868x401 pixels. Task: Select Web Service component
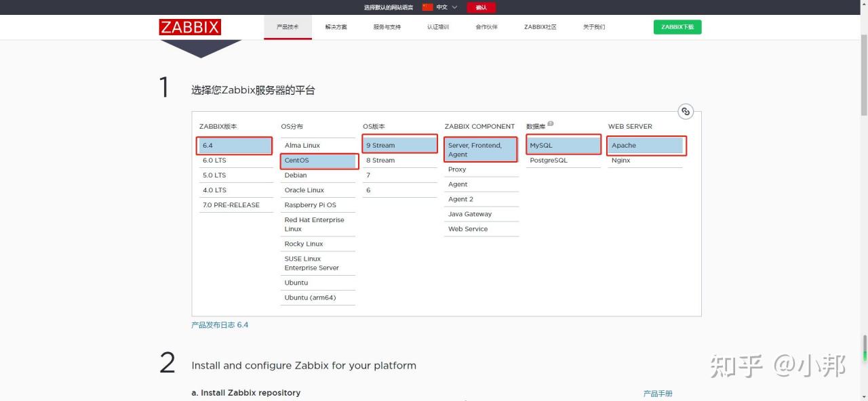click(x=481, y=229)
